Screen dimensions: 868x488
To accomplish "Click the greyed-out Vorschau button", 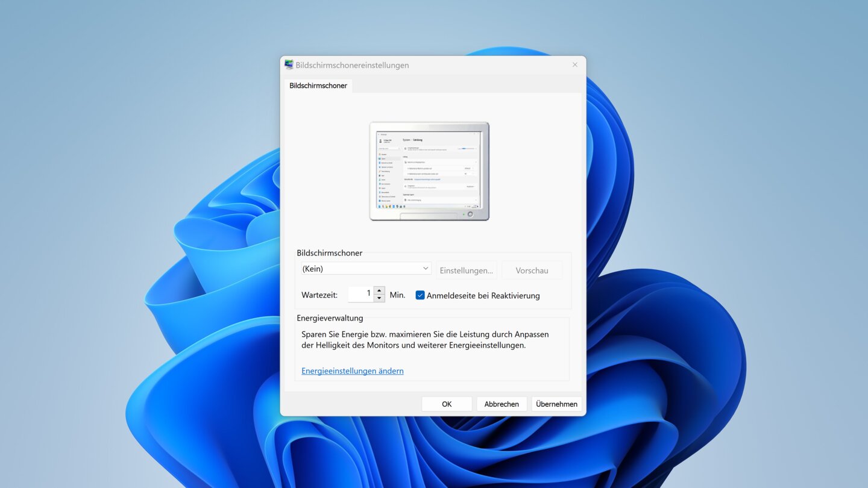I will 532,271.
